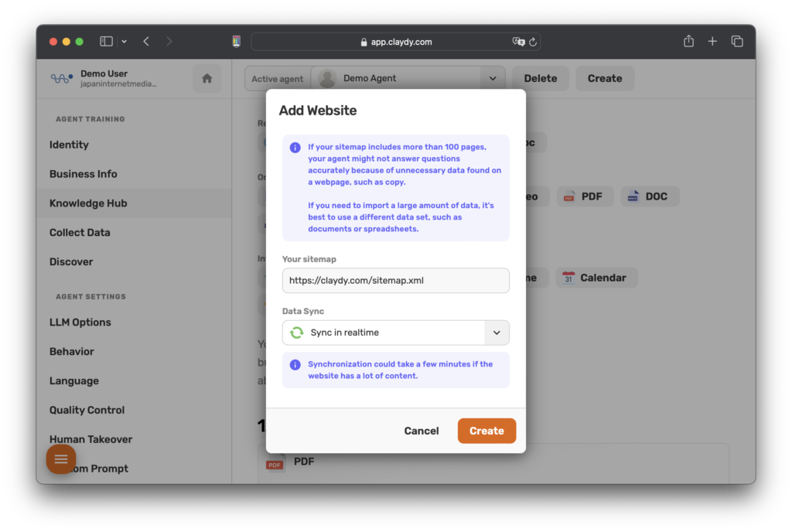Select LLM Options in sidebar
This screenshot has width=792, height=532.
click(80, 322)
